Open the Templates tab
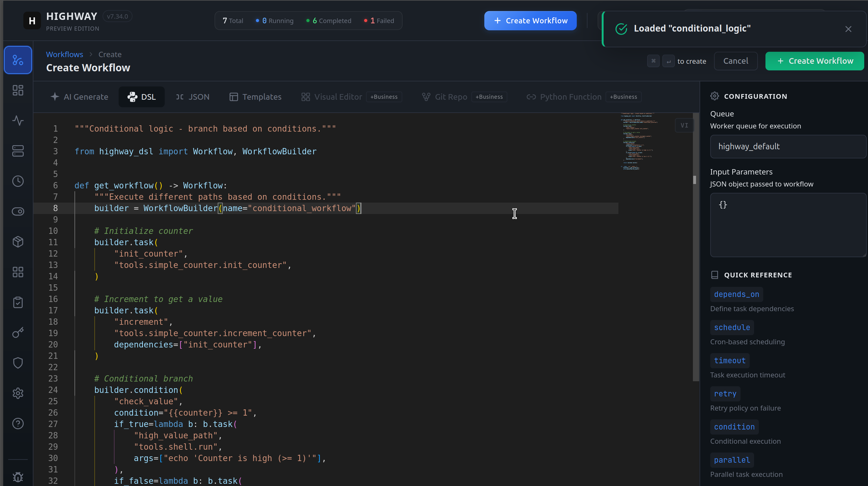Image resolution: width=868 pixels, height=486 pixels. [255, 97]
